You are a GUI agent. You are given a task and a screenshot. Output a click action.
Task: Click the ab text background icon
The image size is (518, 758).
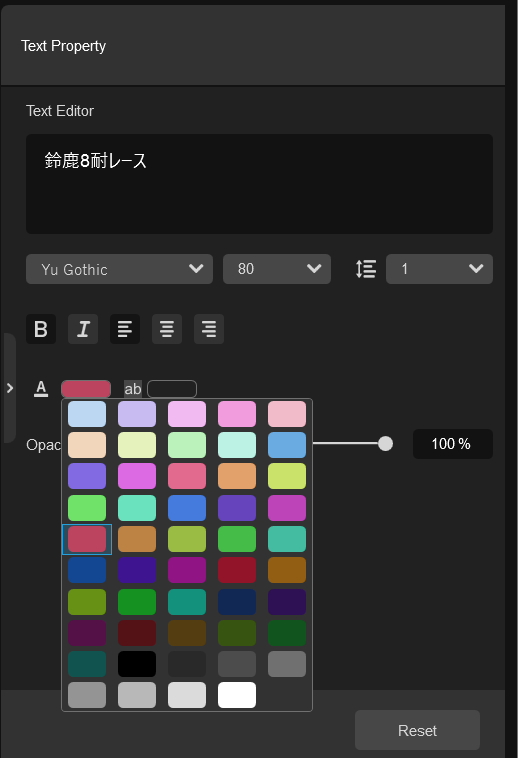133,389
